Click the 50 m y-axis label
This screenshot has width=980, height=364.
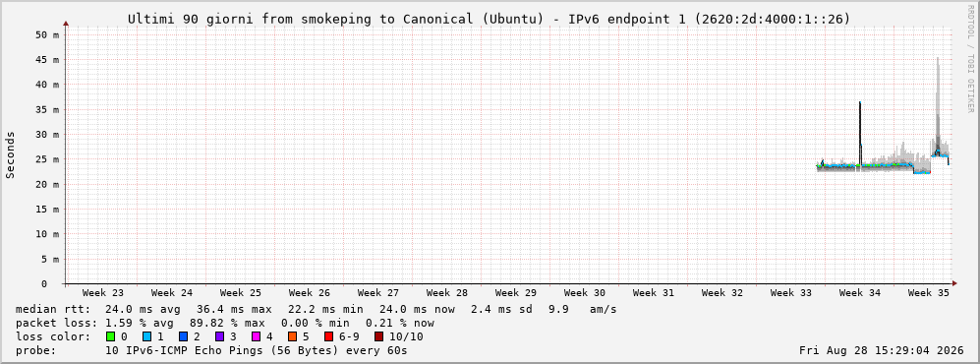(x=47, y=35)
